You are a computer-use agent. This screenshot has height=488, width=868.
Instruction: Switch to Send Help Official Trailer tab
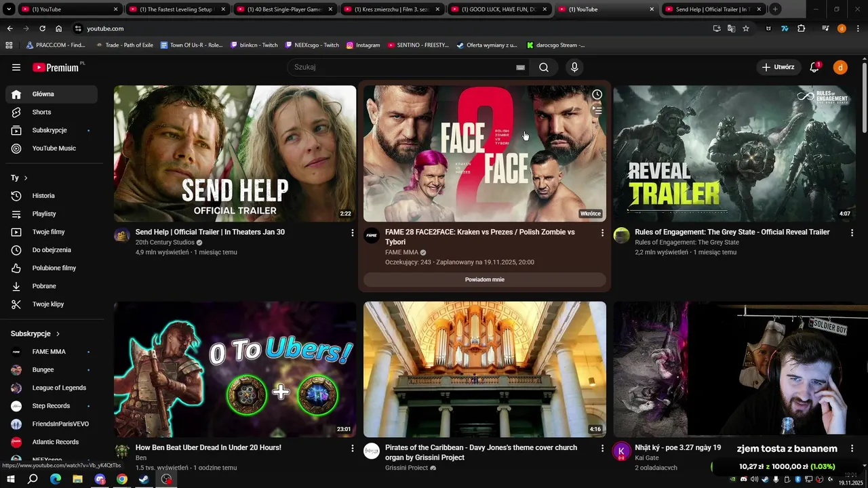tap(713, 9)
